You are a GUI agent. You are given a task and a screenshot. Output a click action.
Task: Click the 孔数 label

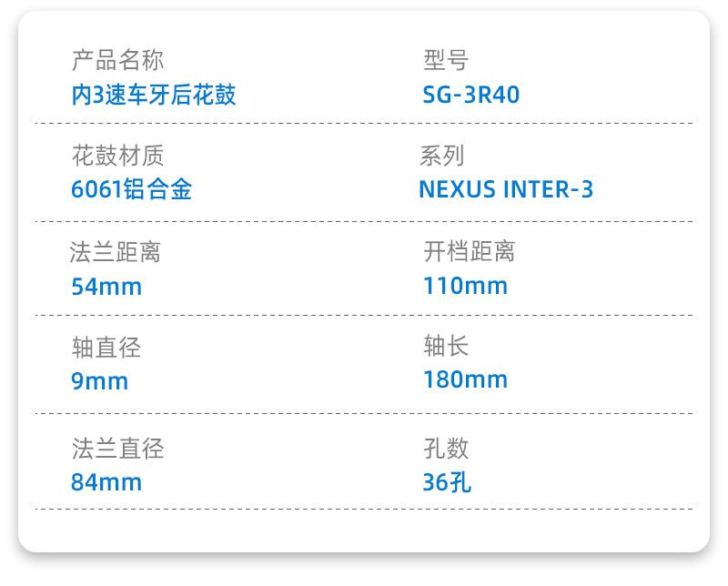click(446, 449)
